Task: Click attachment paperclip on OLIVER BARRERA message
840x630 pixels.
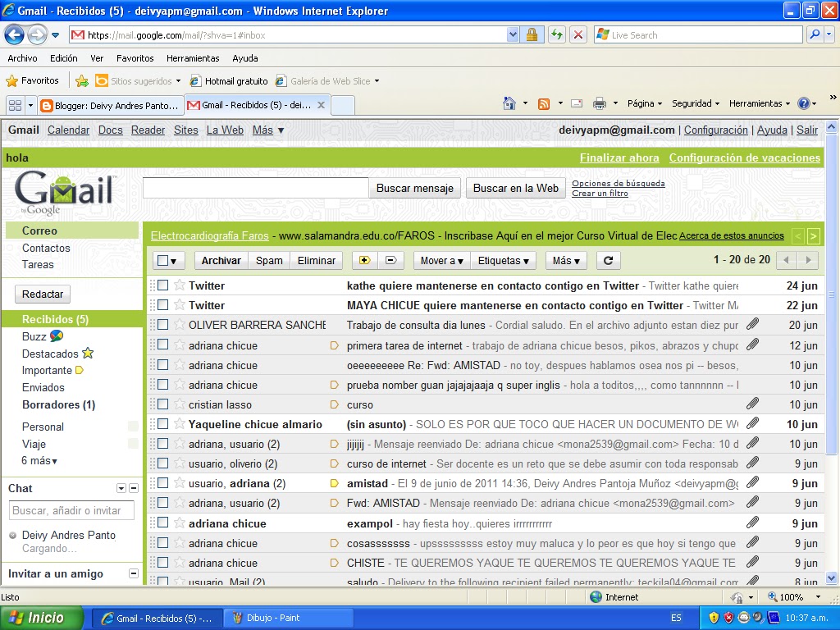Action: (753, 323)
